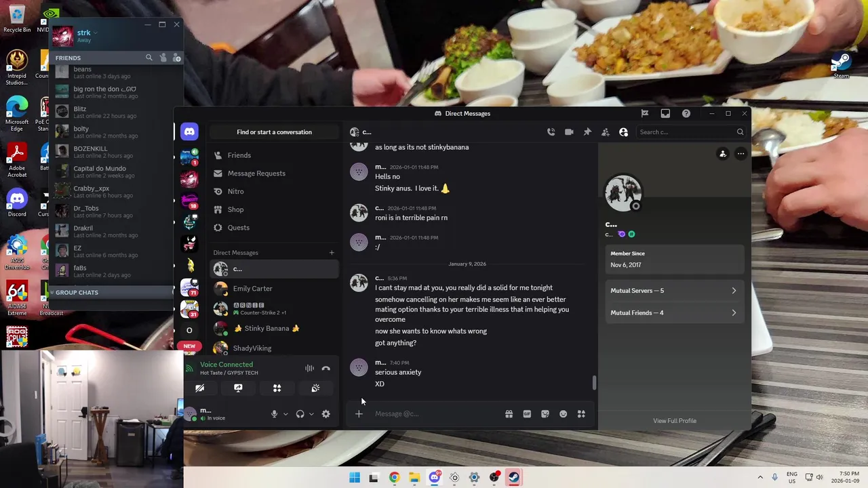Disconnect from voice channel

(326, 369)
